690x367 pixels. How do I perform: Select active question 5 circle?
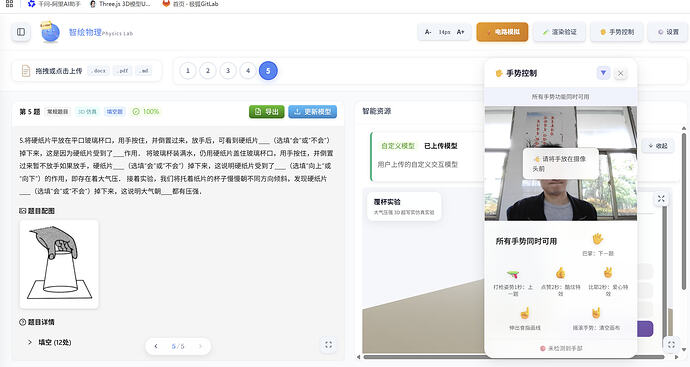tap(268, 71)
